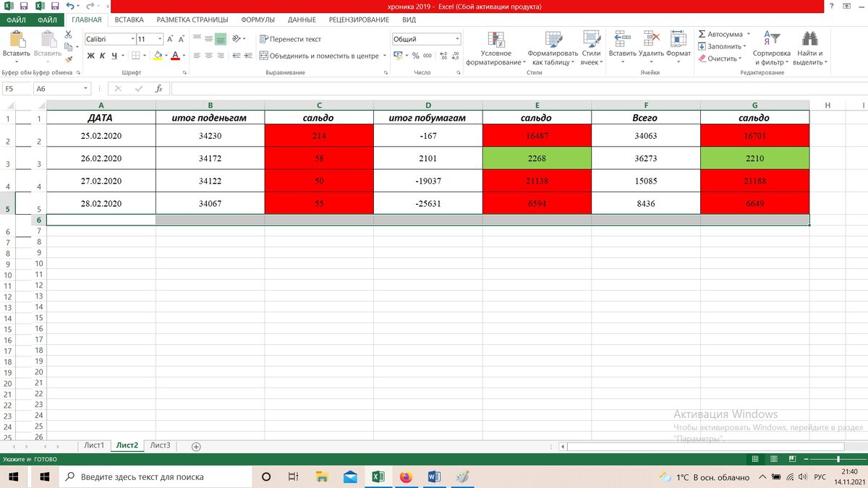868x488 pixels.
Task: Open number format dropdown showing Общий
Action: (457, 39)
